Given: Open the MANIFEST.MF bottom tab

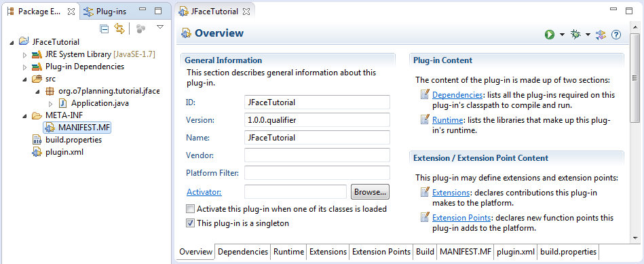Looking at the screenshot, I should pyautogui.click(x=466, y=252).
